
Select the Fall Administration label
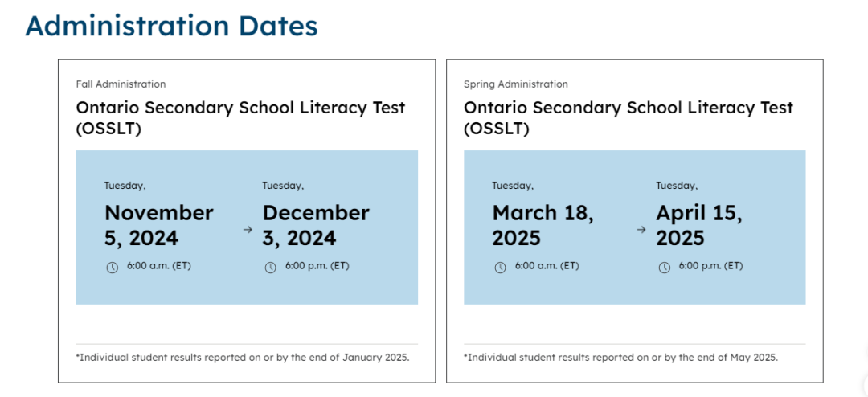[x=121, y=84]
